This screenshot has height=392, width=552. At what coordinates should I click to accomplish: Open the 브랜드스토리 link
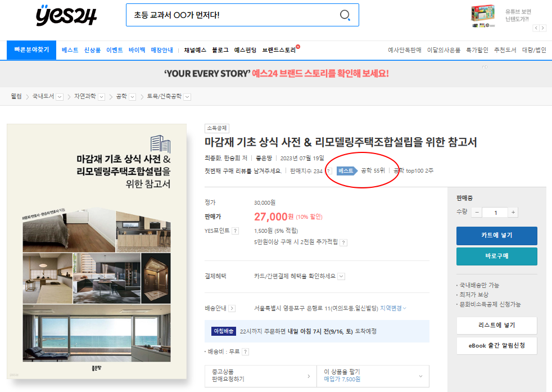(x=279, y=50)
